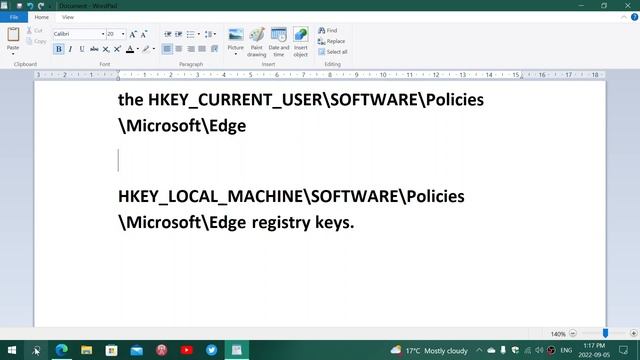Open WordPad Help
Viewport: 640px width, 360px height.
634,17
